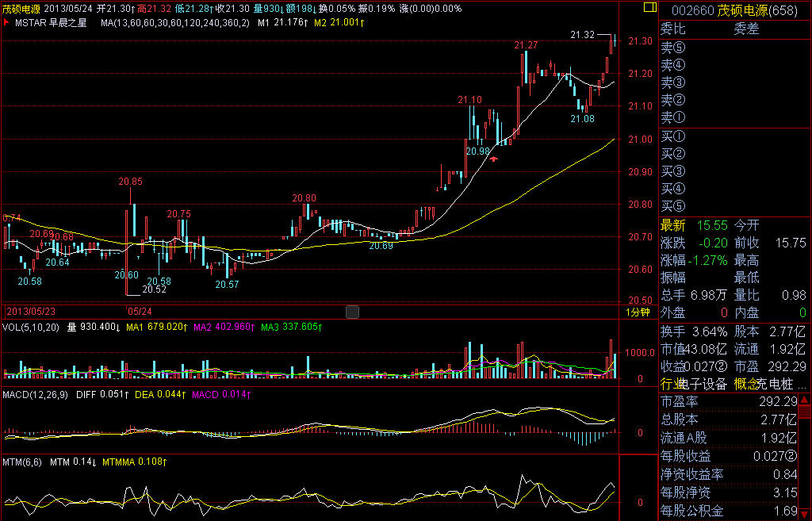Click the 概念 concept label

746,384
